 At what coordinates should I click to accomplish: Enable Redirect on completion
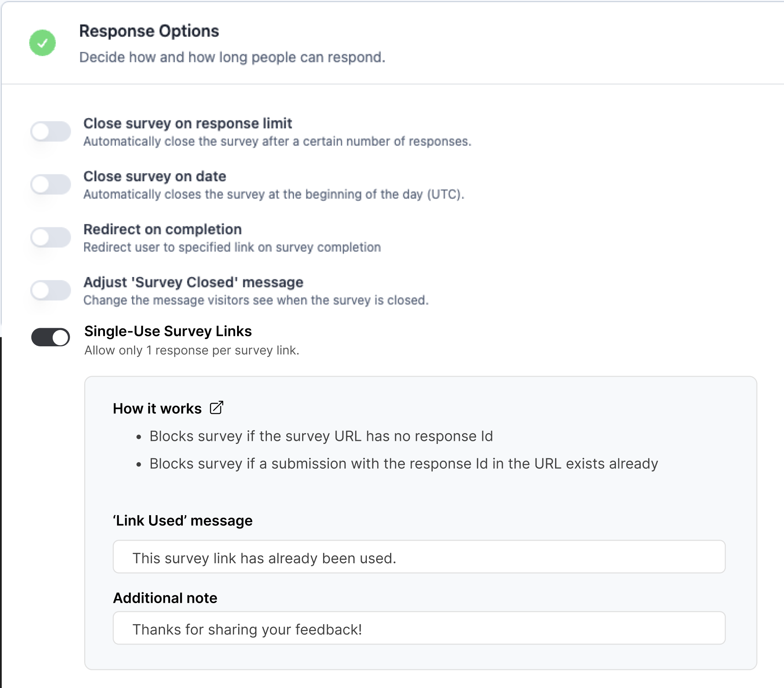coord(50,237)
